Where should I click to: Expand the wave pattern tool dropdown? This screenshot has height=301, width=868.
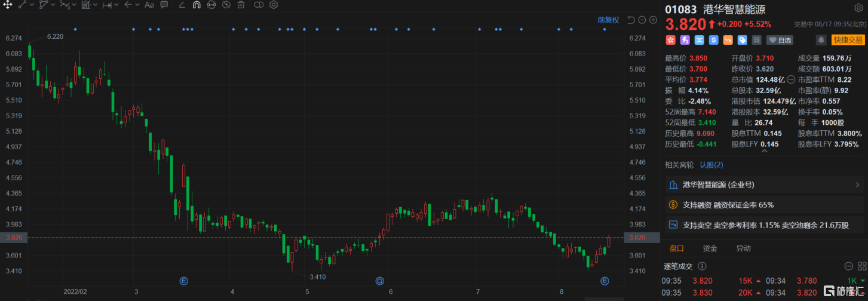(75, 5)
